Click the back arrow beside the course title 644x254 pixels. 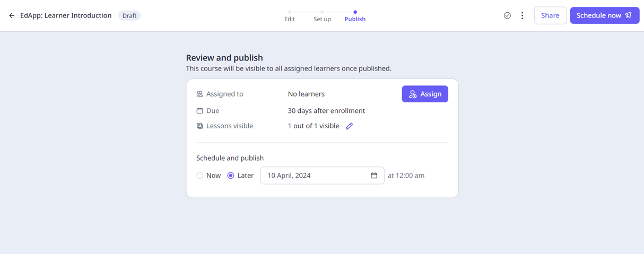coord(12,16)
